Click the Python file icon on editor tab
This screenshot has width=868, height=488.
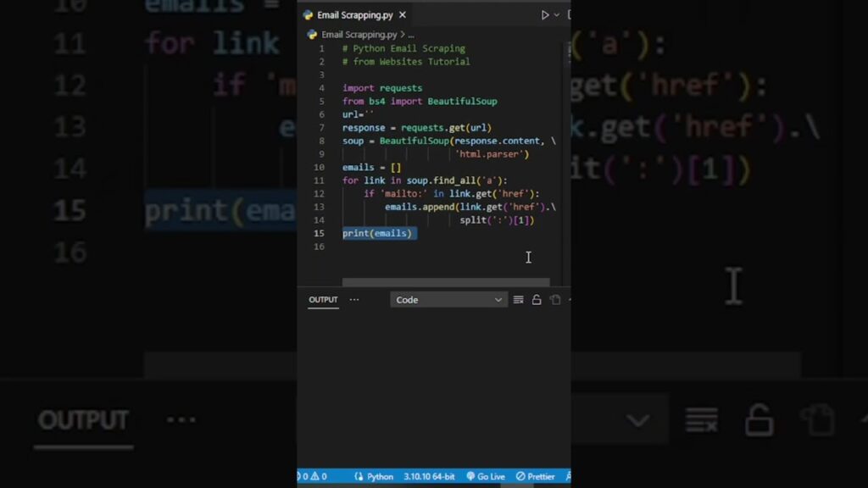click(307, 14)
